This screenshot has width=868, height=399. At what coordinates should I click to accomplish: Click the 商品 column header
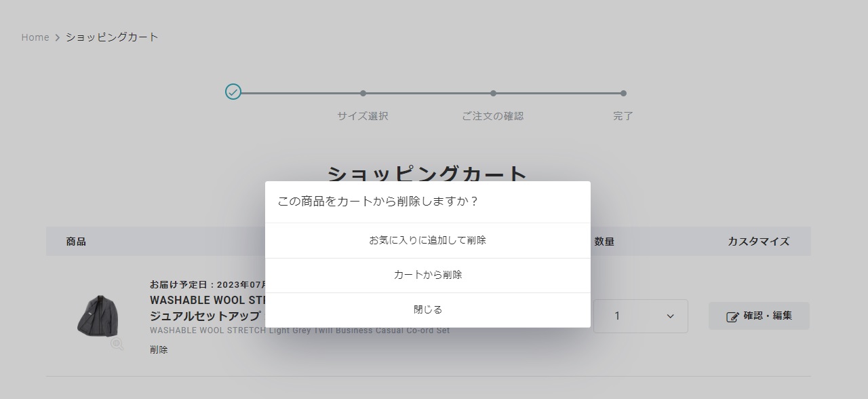(x=76, y=242)
